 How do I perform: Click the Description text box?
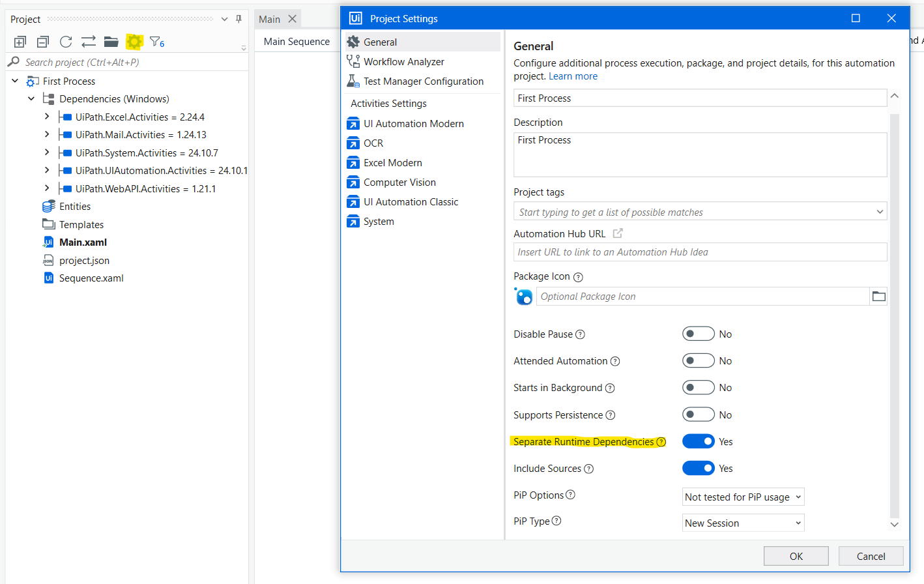(700, 154)
